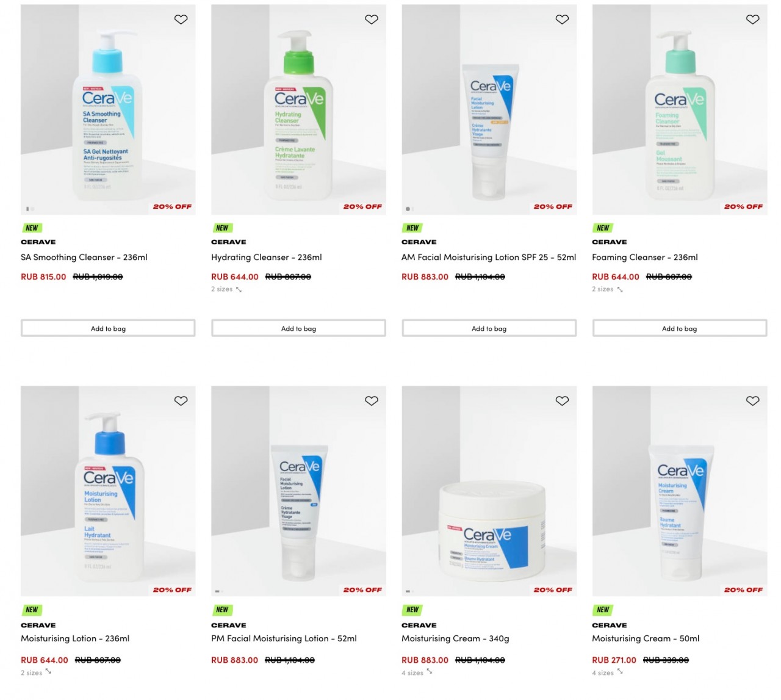Screen dimensions: 781x700
Task: Add SA Smoothing Cleanser to bag
Action: pyautogui.click(x=108, y=328)
